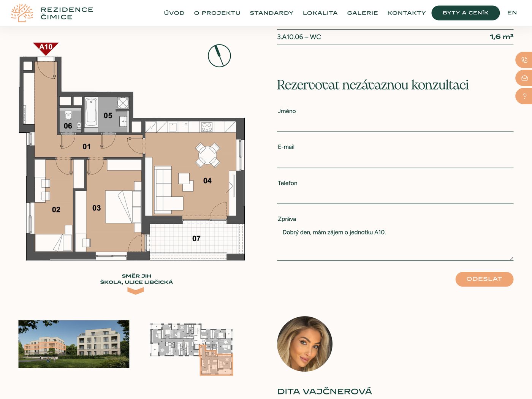Click the Byty a ceník button
Image resolution: width=532 pixels, height=399 pixels.
pyautogui.click(x=465, y=13)
